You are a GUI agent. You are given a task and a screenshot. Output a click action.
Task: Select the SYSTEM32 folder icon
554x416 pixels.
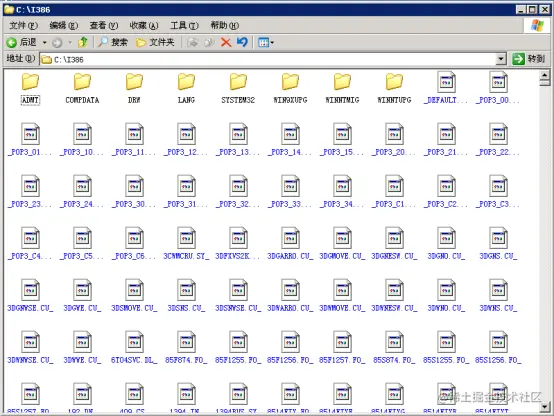pyautogui.click(x=238, y=82)
